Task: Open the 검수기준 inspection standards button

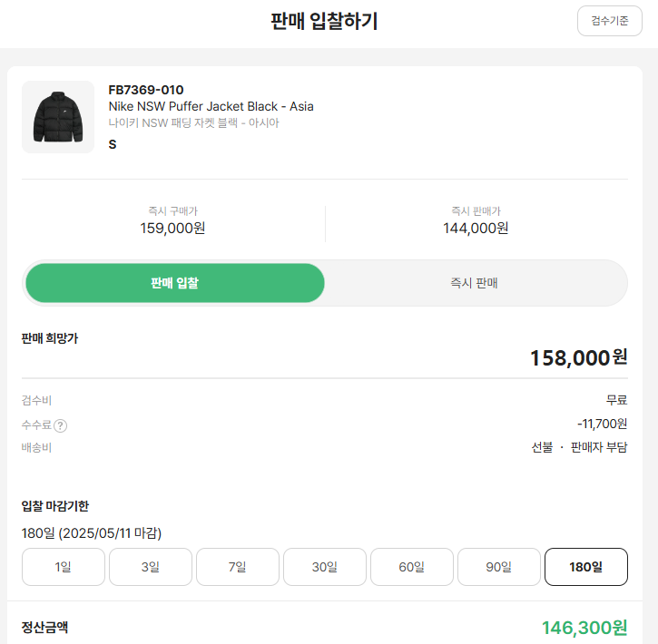Action: coord(609,21)
